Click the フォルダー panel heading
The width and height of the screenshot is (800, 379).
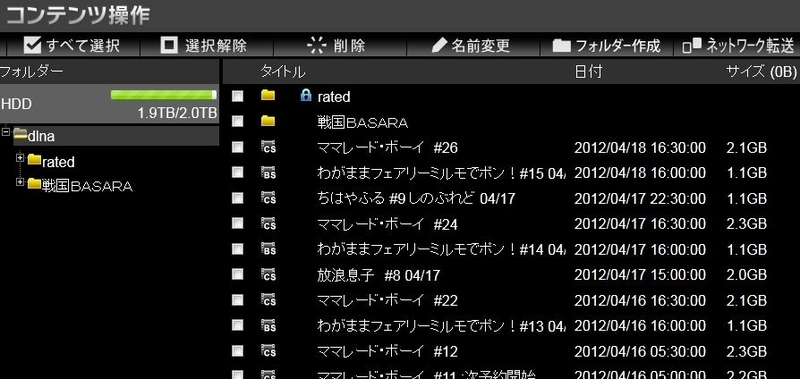pyautogui.click(x=32, y=71)
